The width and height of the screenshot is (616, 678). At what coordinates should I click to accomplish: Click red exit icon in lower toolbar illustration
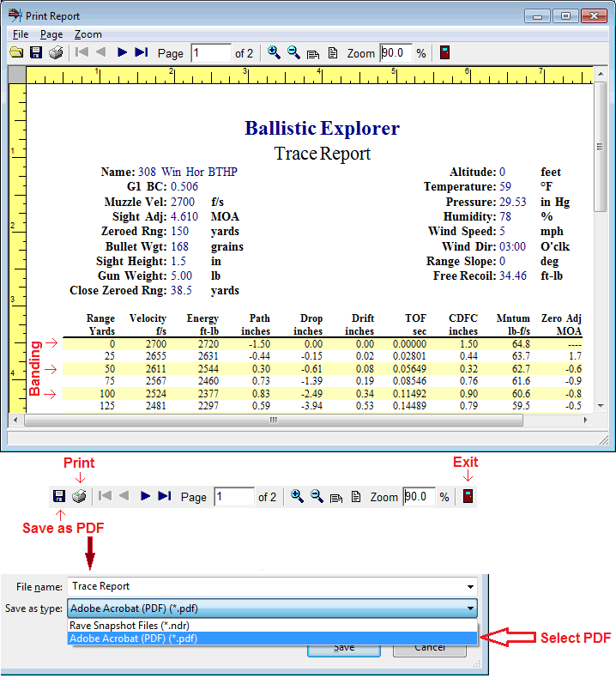click(468, 496)
